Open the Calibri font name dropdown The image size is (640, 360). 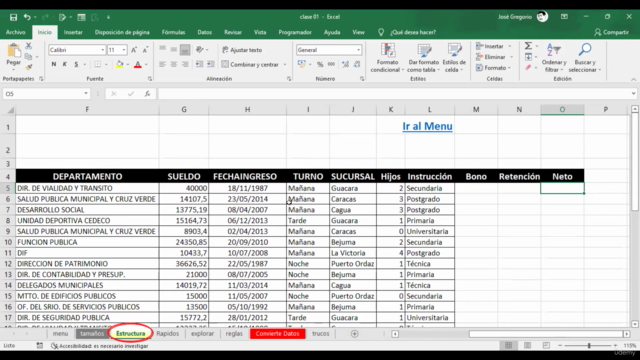point(102,50)
